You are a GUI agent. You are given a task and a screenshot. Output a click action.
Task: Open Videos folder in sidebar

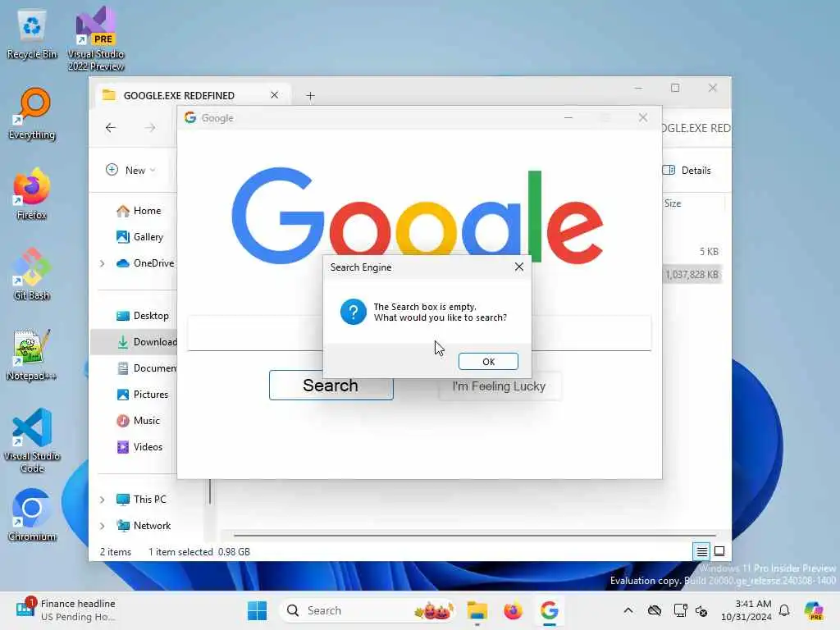pos(139,447)
